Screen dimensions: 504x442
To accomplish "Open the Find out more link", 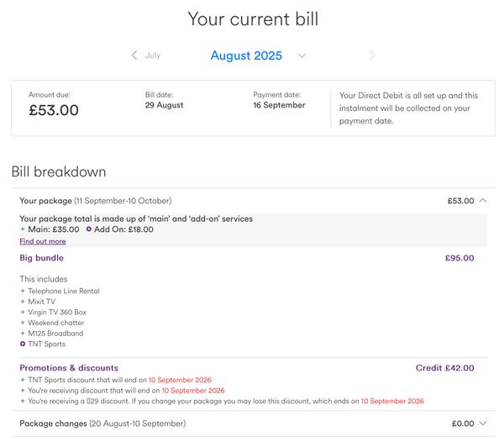I will 43,241.
